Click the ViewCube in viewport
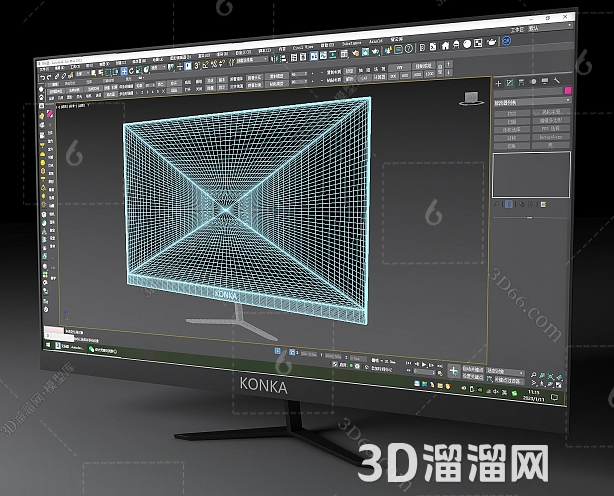This screenshot has width=614, height=496. click(x=471, y=98)
